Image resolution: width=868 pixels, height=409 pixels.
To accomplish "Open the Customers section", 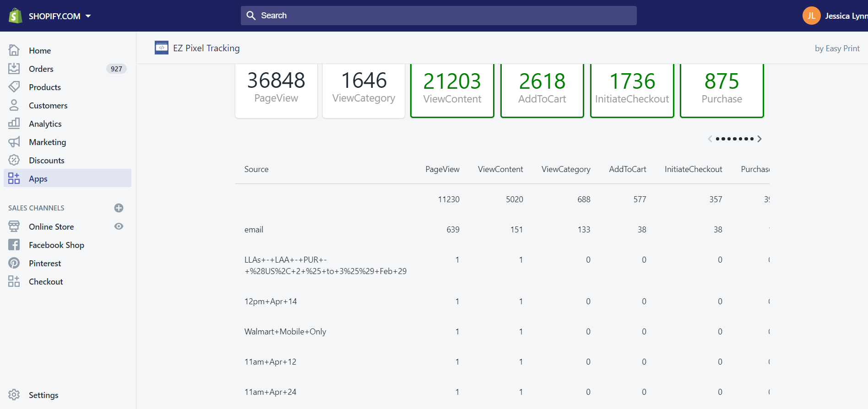I will (48, 105).
